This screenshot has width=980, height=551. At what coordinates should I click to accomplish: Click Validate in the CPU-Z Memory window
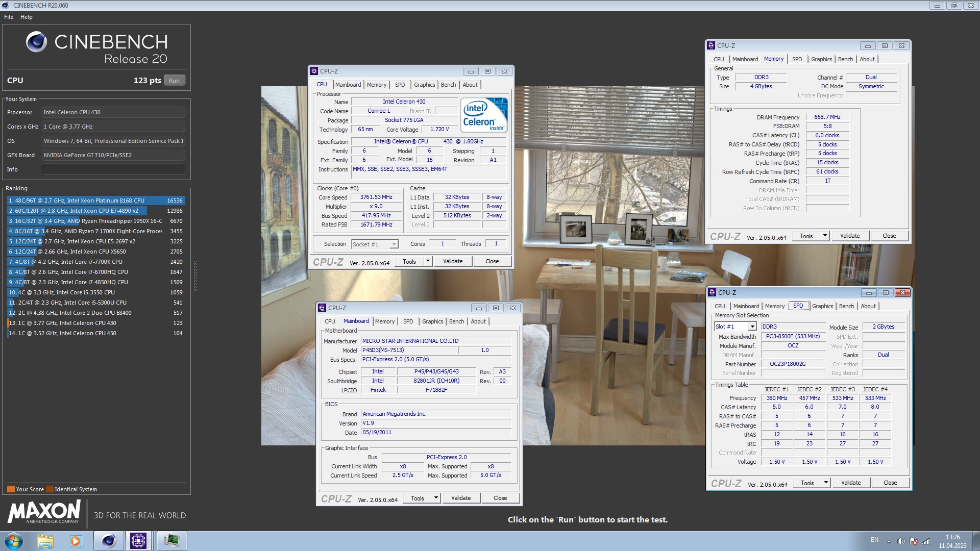click(x=850, y=236)
